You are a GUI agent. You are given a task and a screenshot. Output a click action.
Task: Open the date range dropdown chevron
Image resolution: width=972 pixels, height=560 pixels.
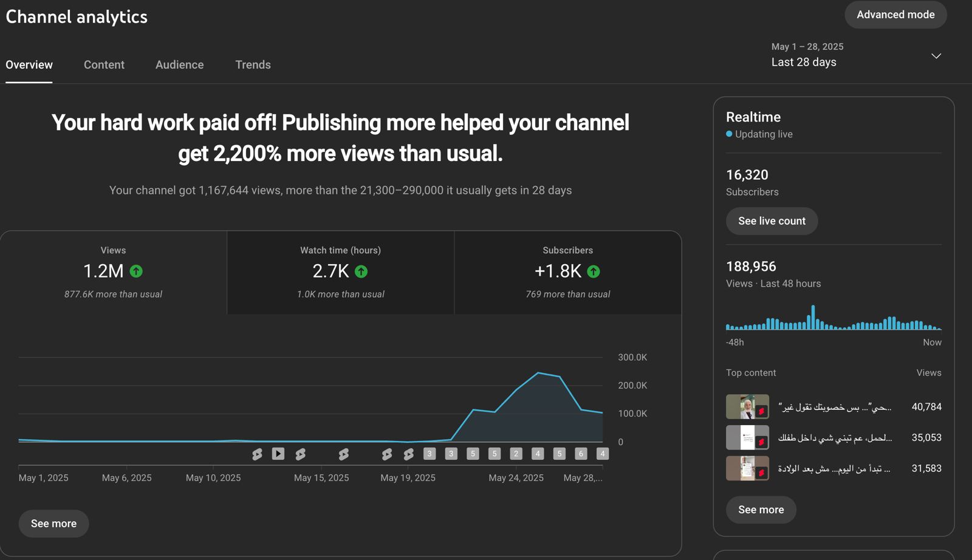pos(936,56)
